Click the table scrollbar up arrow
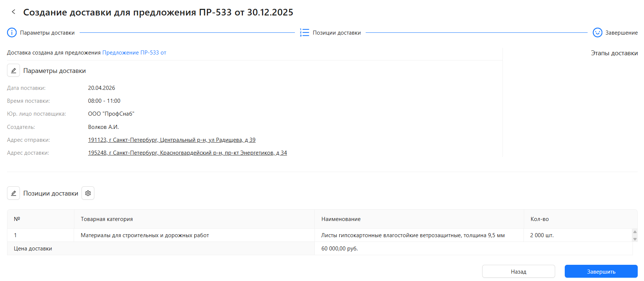 coord(635,232)
